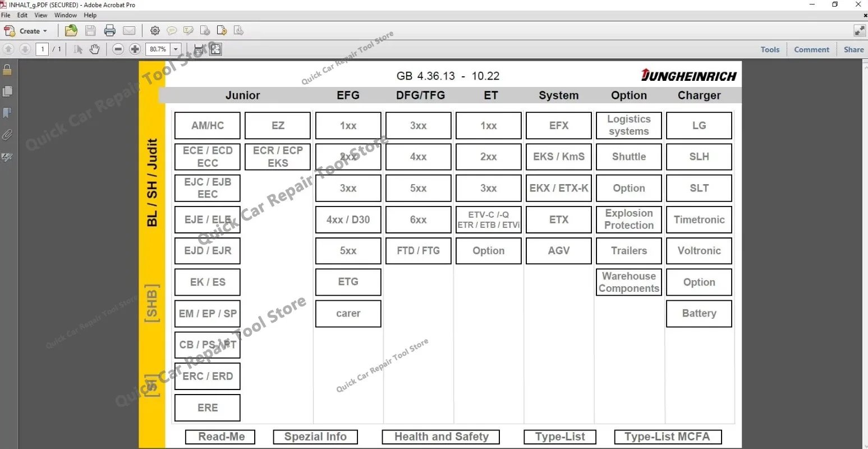Open the Create PDF dropdown

tap(26, 31)
